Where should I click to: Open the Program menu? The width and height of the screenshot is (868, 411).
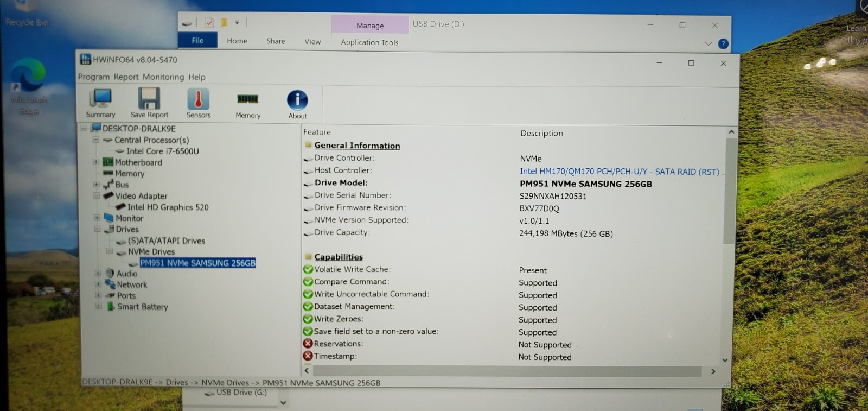pos(94,77)
